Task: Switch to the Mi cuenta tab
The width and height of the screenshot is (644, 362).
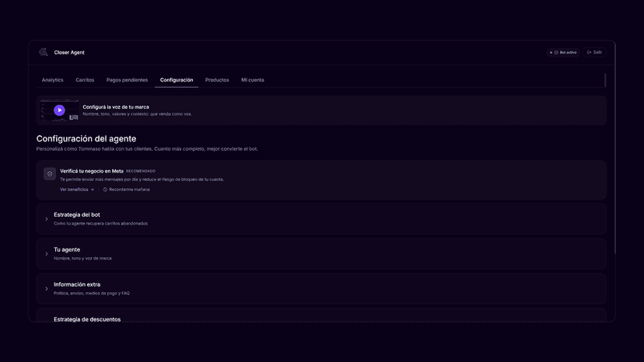Action: click(253, 80)
